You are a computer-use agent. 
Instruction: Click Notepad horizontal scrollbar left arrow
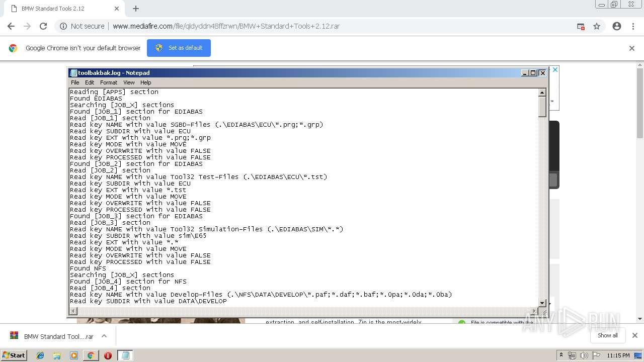[73, 311]
